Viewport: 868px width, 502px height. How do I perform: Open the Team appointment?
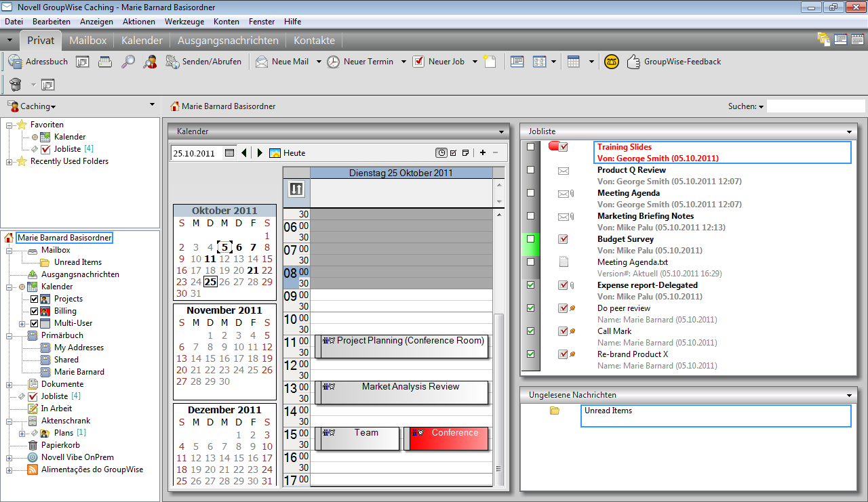[357, 438]
